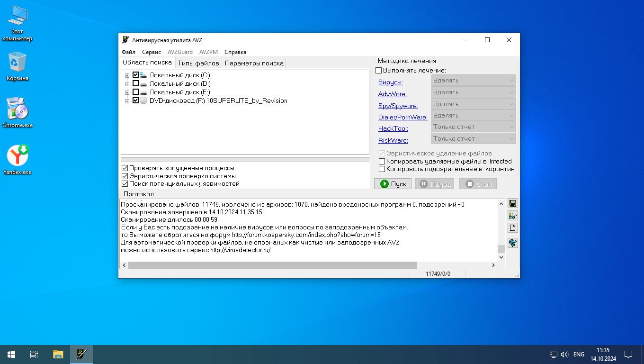
Task: Open the Вирусы action dropdown
Action: (473, 81)
